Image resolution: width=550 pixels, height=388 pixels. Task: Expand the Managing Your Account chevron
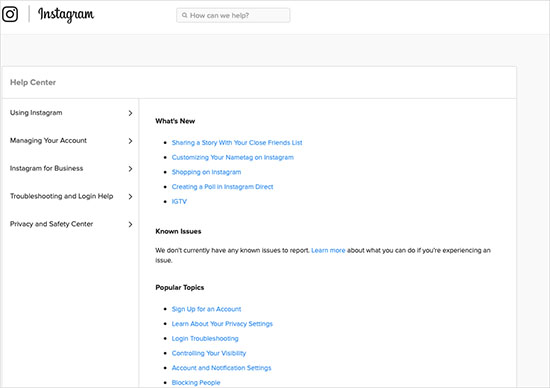pos(130,141)
